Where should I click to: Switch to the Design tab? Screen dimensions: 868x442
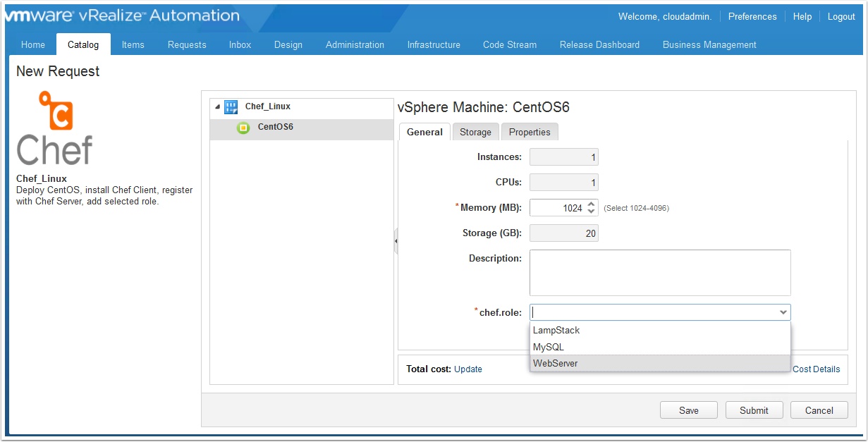click(x=288, y=44)
